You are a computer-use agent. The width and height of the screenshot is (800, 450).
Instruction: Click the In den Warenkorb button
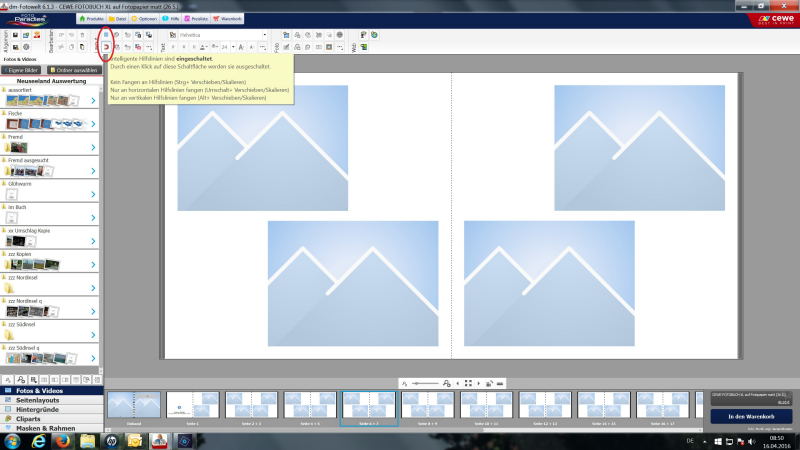click(x=751, y=417)
